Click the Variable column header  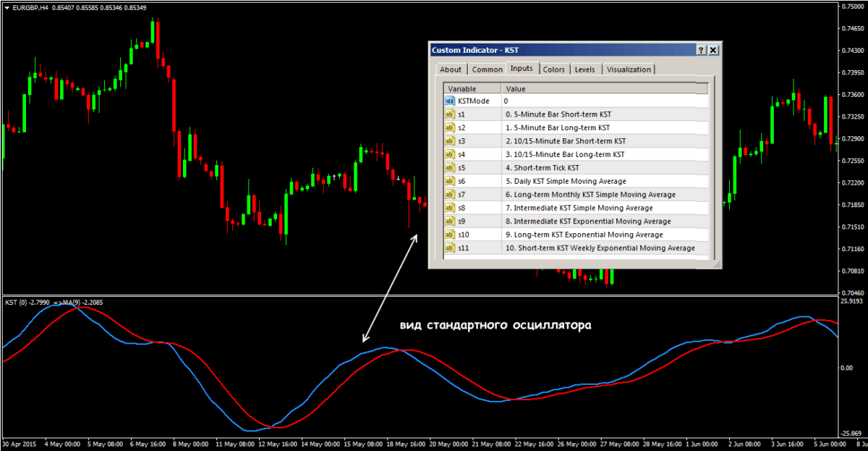(x=472, y=88)
